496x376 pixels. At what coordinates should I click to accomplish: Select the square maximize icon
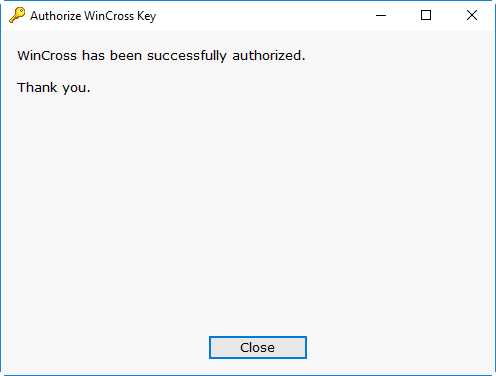coord(426,15)
